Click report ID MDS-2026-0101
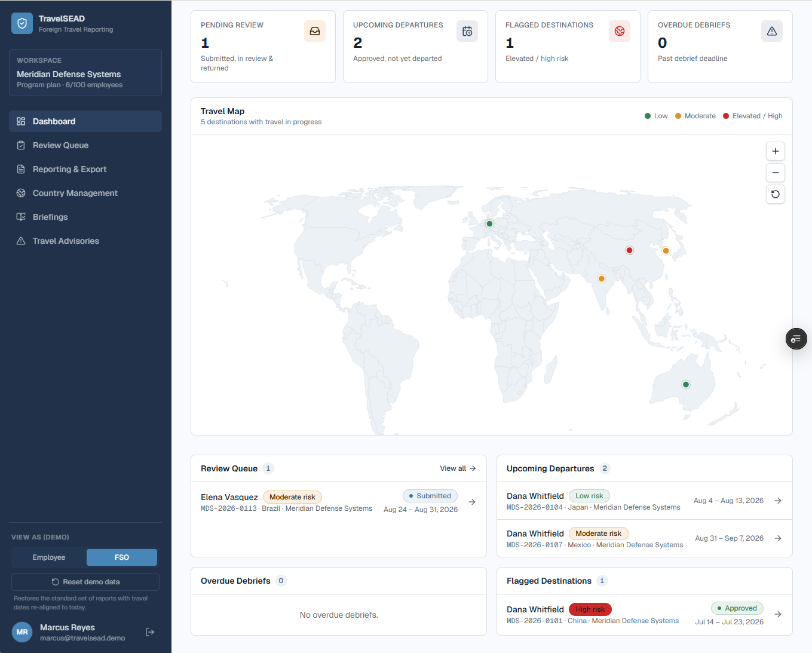 coord(535,621)
